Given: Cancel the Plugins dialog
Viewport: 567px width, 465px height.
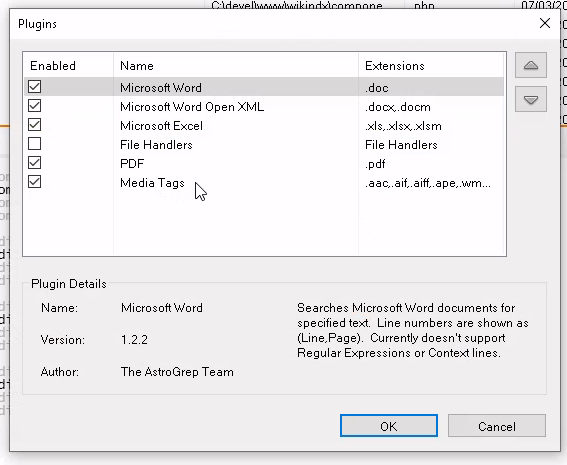Looking at the screenshot, I should [496, 426].
